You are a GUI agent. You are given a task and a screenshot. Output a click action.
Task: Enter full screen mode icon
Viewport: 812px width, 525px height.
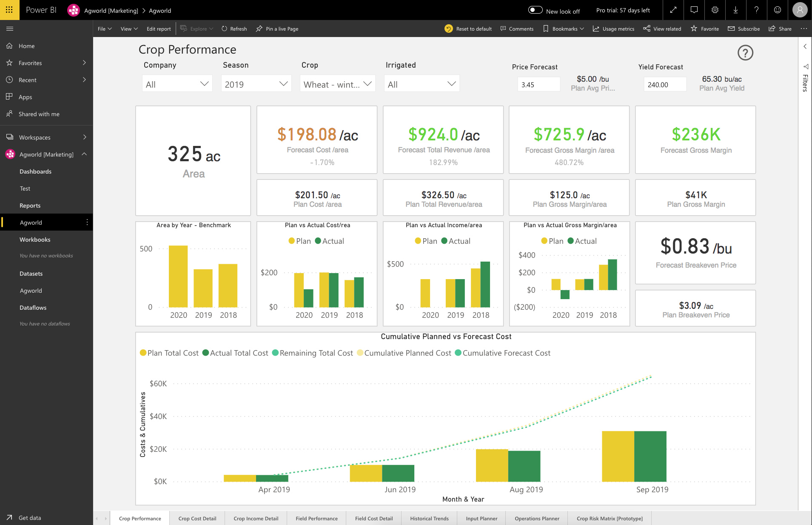(x=673, y=10)
